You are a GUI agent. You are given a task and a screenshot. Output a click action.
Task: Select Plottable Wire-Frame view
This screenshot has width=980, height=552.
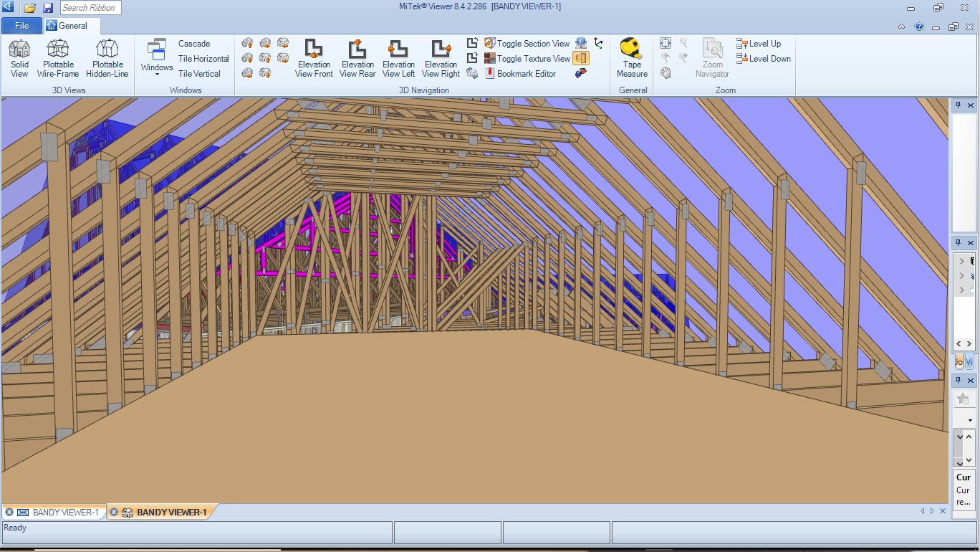coord(58,58)
